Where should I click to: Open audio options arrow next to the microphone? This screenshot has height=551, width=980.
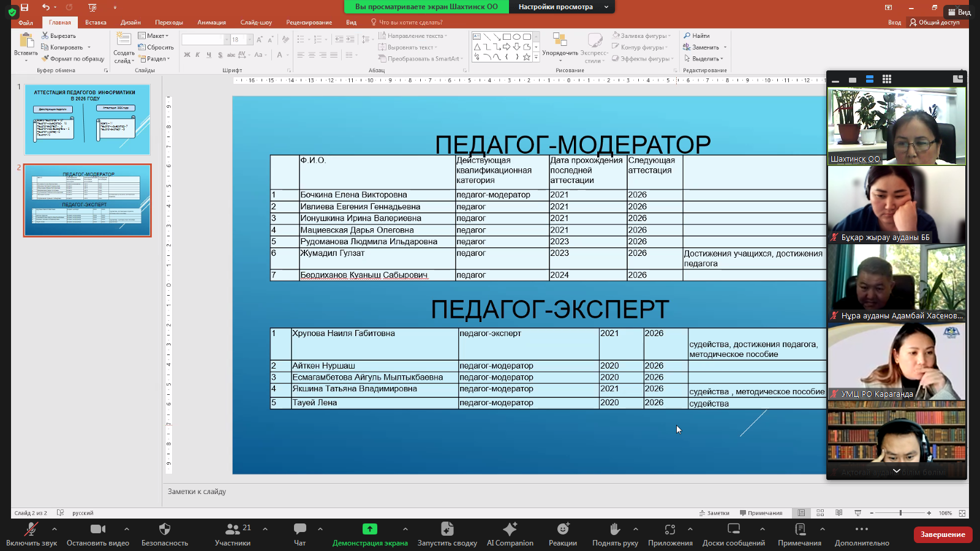pyautogui.click(x=55, y=529)
